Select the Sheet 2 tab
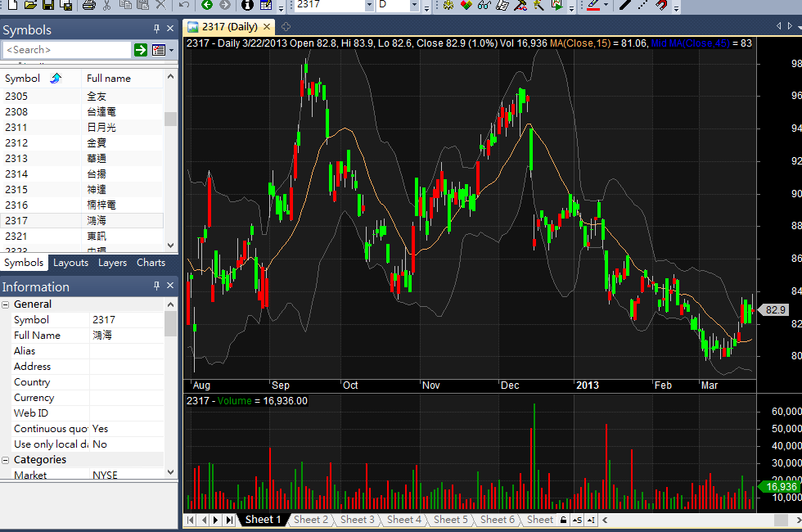 coord(311,520)
